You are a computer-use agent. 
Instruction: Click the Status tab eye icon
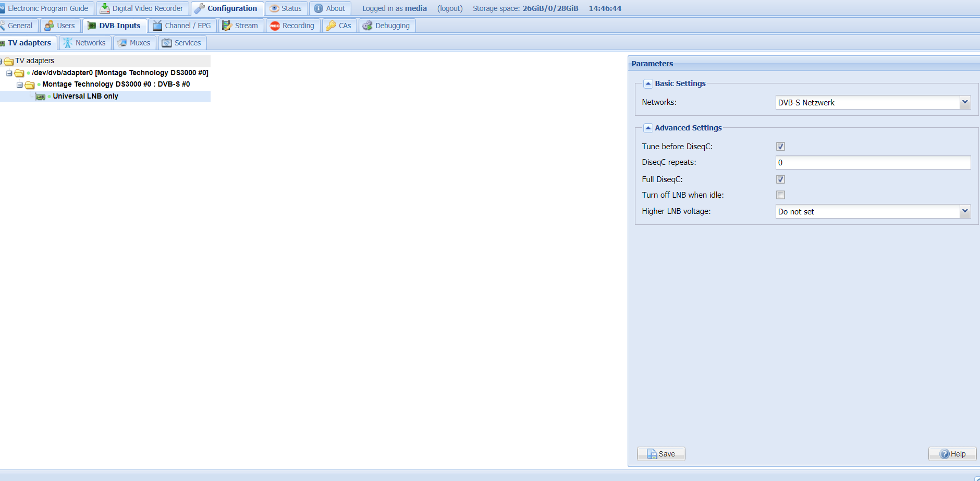pyautogui.click(x=274, y=8)
